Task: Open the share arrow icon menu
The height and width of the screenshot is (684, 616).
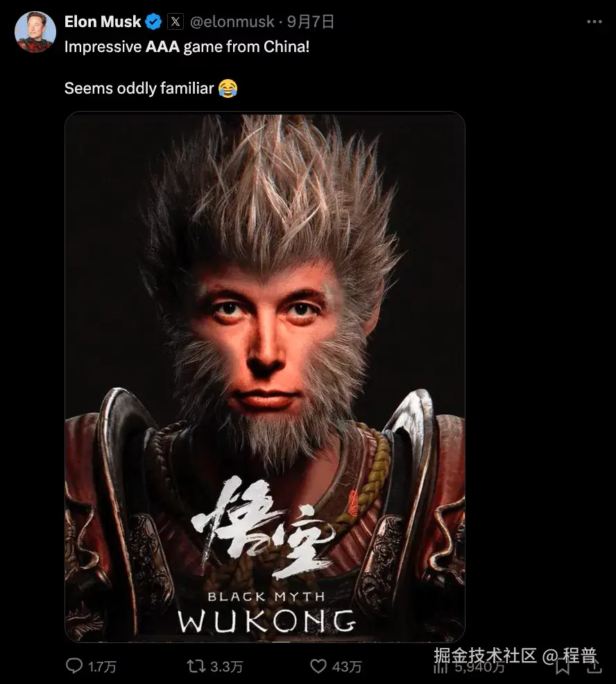Action: click(x=595, y=666)
